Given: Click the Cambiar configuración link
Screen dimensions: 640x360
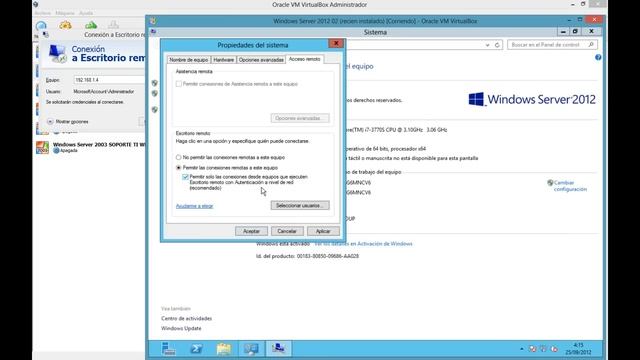Looking at the screenshot, I should (x=570, y=186).
